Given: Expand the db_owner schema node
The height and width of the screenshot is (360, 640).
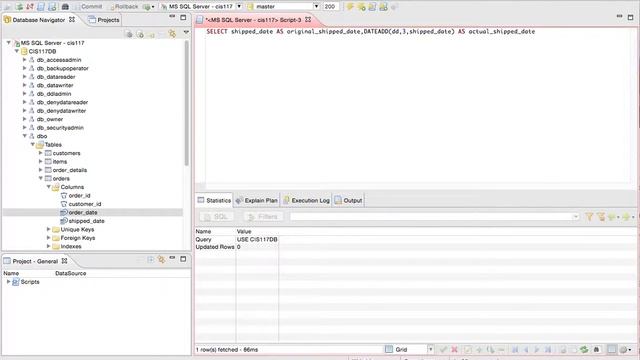Looking at the screenshot, I should 24,119.
